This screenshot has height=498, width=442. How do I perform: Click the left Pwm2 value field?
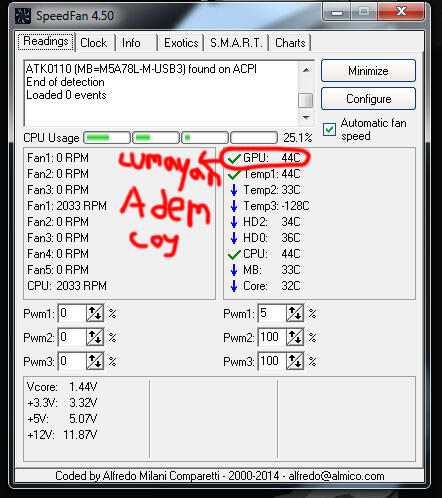72,337
